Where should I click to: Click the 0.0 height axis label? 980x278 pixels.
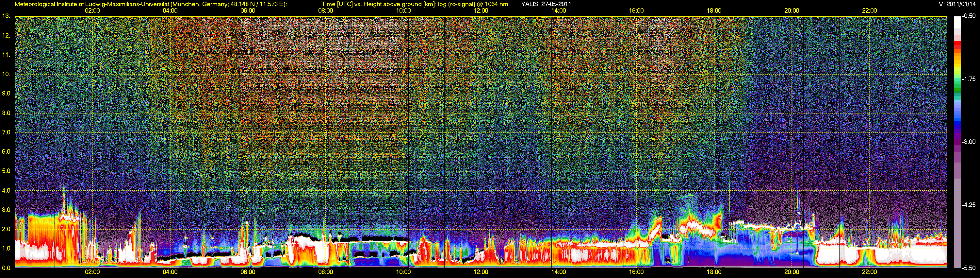[6, 268]
